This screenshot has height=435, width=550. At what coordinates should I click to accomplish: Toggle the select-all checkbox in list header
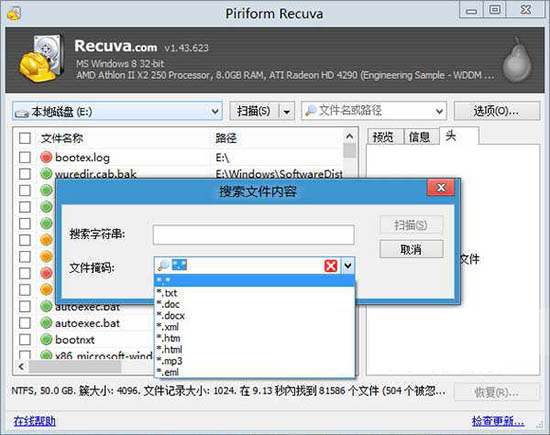coord(25,138)
